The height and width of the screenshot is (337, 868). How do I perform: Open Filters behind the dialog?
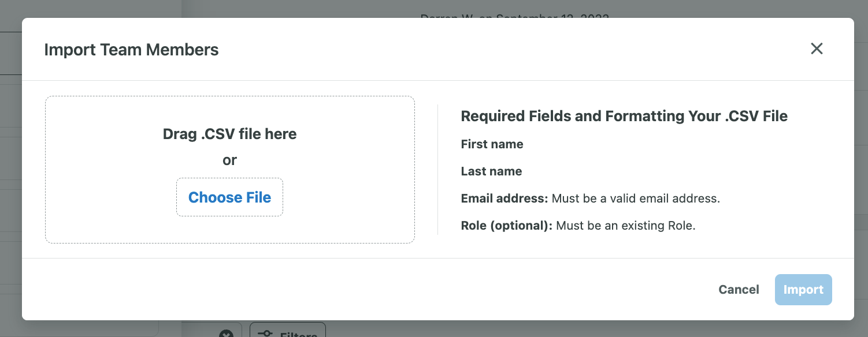pyautogui.click(x=288, y=330)
